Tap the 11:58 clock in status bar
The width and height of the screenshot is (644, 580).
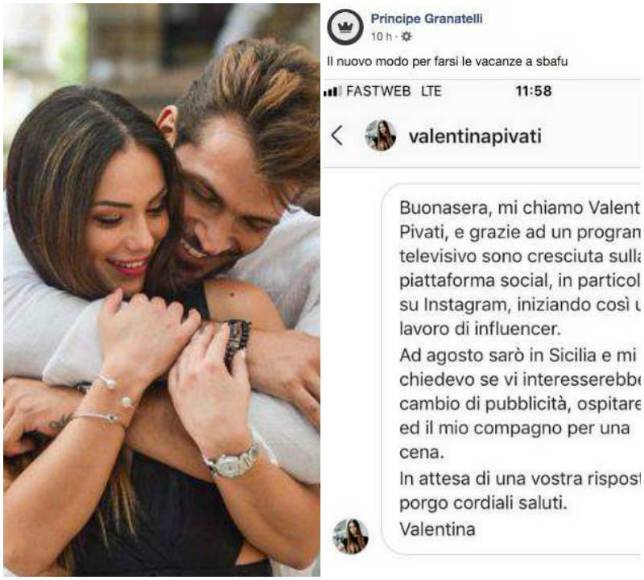(534, 91)
